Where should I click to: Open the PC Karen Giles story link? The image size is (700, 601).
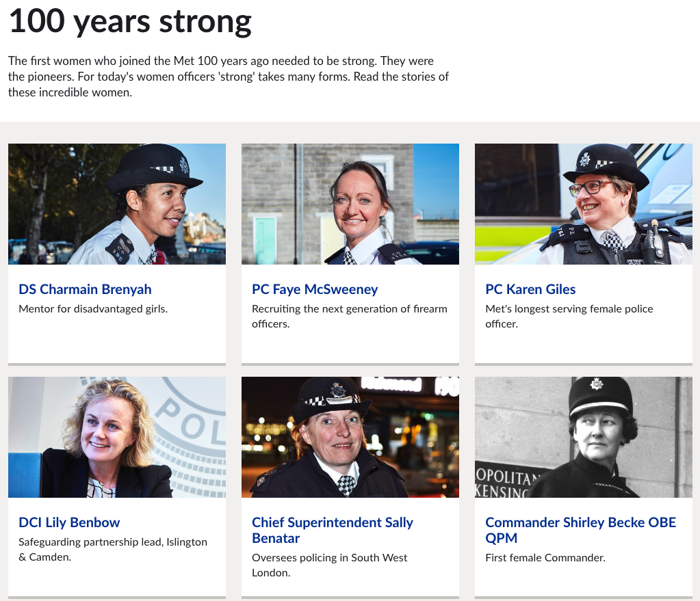(x=530, y=290)
